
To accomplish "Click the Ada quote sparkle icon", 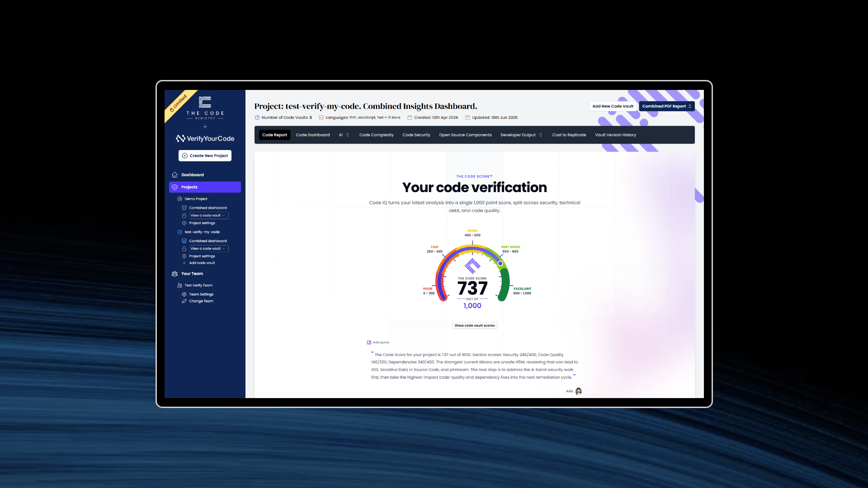I will [x=369, y=343].
